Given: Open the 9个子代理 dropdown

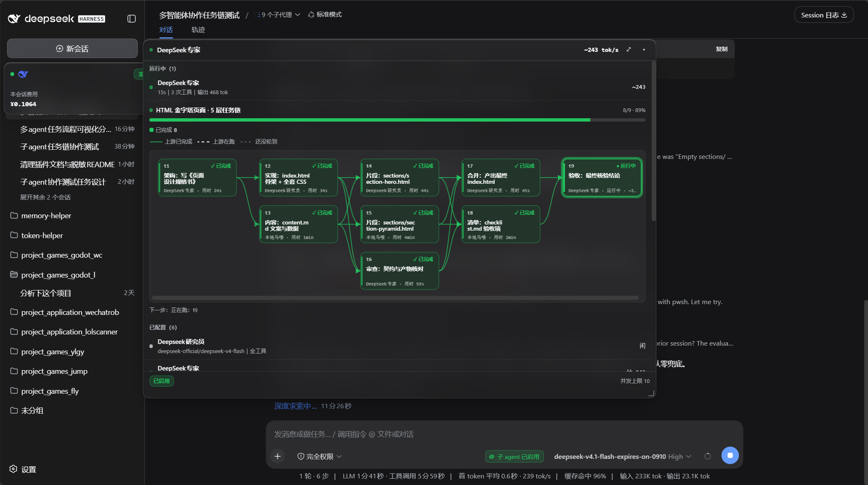Looking at the screenshot, I should point(277,15).
